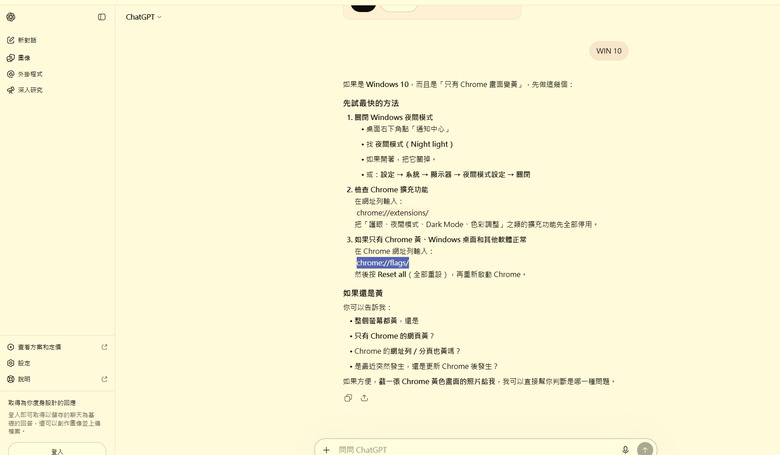
Task: Click the highlighted chrome://flags/ text
Action: 383,263
